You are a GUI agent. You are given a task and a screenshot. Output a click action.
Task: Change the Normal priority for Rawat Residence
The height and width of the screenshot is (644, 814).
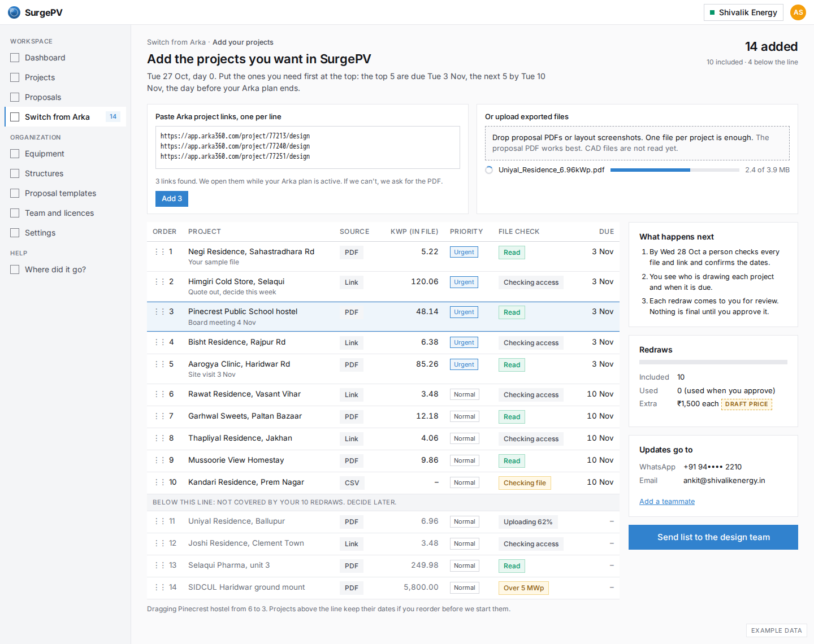465,394
